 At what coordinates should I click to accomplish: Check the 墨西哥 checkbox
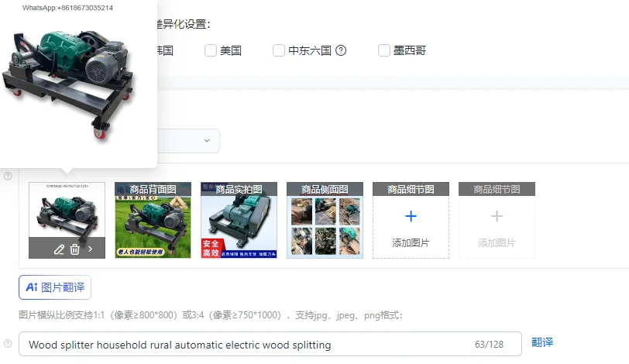click(384, 50)
